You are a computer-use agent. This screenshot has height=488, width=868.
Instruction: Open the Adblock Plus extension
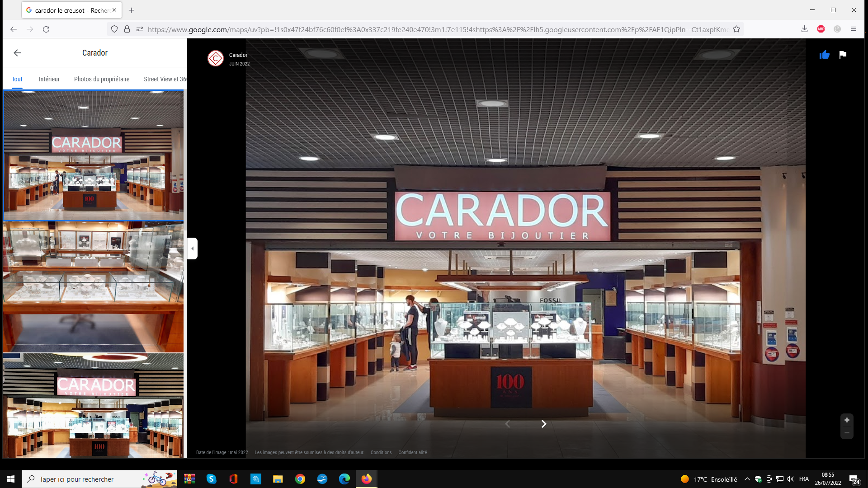[821, 29]
